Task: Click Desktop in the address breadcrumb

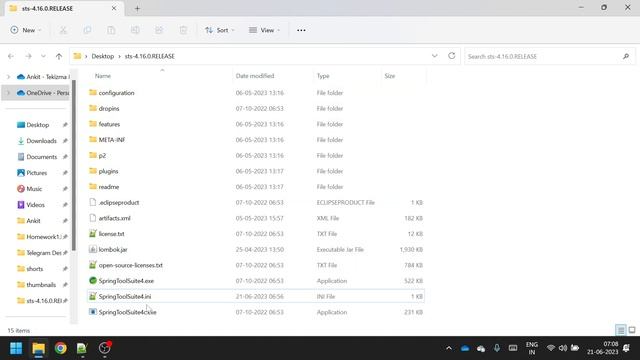Action: [102, 56]
